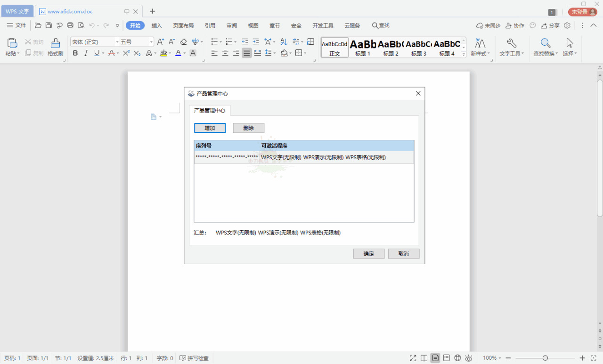Apply character shading A icon

(193, 53)
